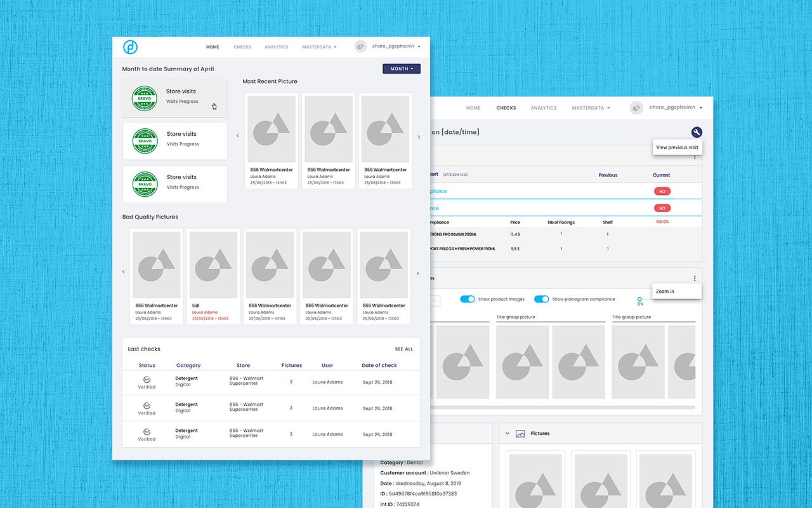Click the Most Recent Picture heading
The image size is (812, 508).
(x=270, y=81)
